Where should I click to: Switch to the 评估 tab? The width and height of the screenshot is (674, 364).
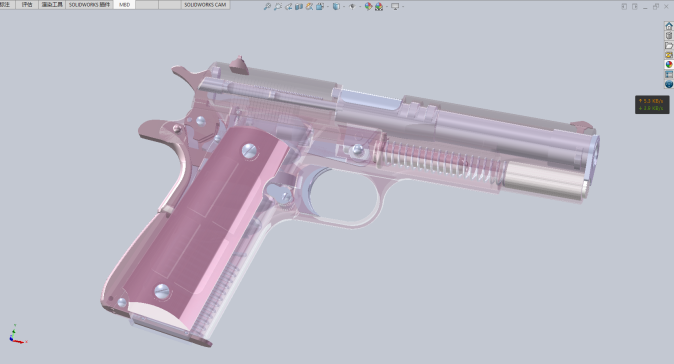[27, 5]
